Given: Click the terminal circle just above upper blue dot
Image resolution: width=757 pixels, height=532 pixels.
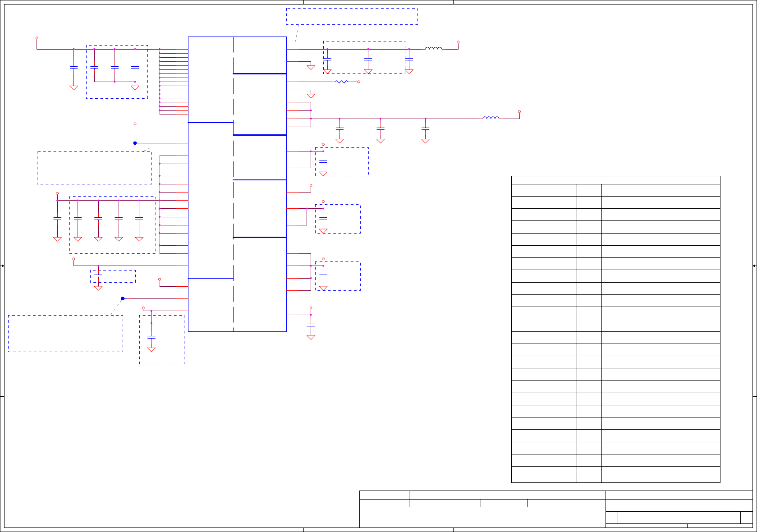Looking at the screenshot, I should [x=135, y=124].
